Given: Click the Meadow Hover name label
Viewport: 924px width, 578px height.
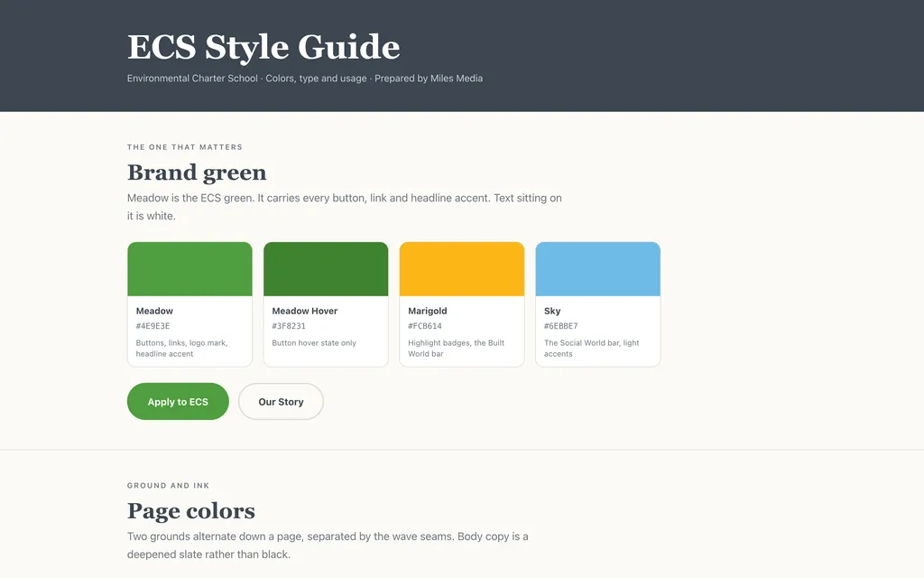Looking at the screenshot, I should (305, 311).
